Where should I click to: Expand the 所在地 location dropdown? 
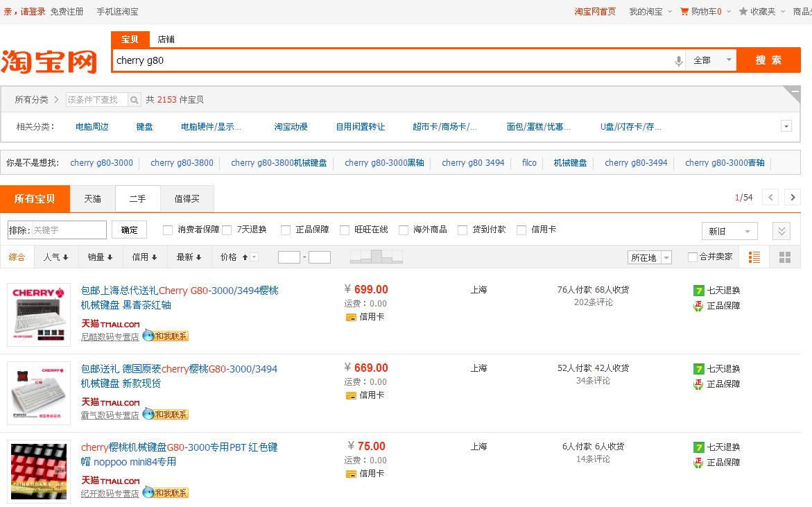click(x=649, y=257)
